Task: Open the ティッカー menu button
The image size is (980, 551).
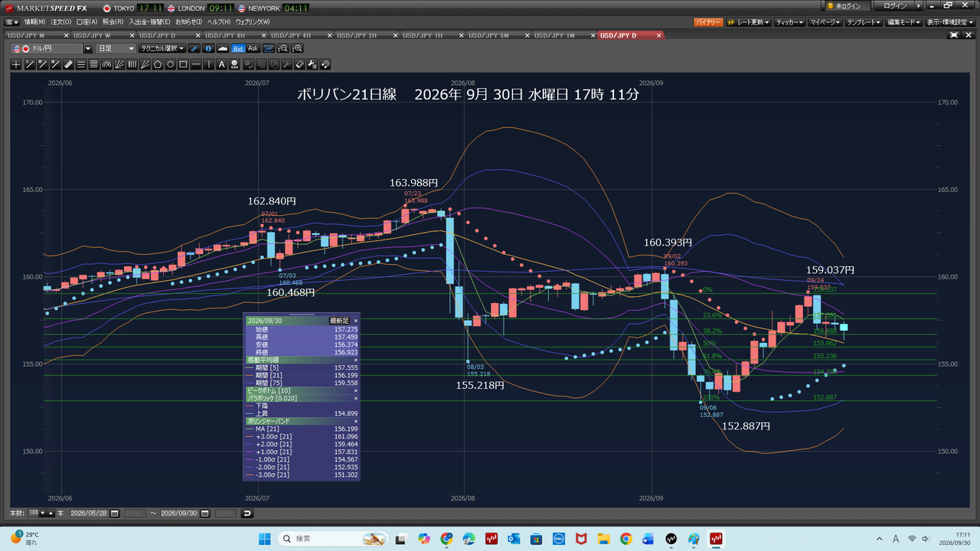Action: click(790, 22)
